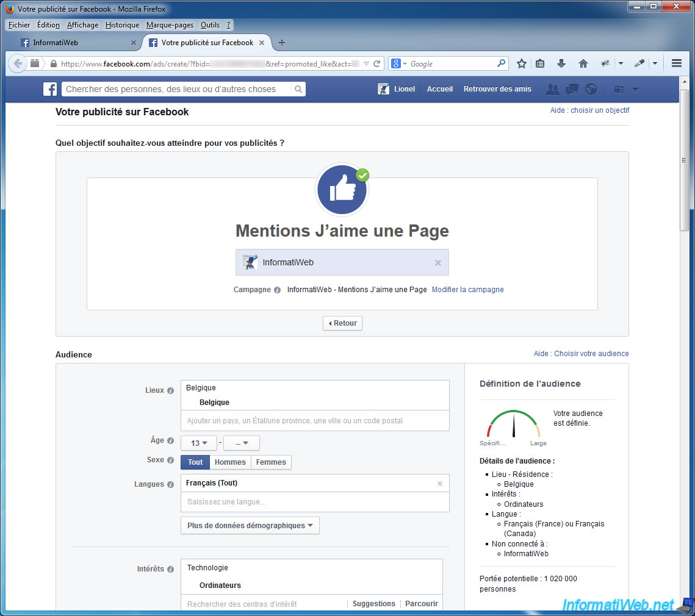Image resolution: width=695 pixels, height=616 pixels.
Task: Click Suggestions in the interests box
Action: (x=373, y=604)
